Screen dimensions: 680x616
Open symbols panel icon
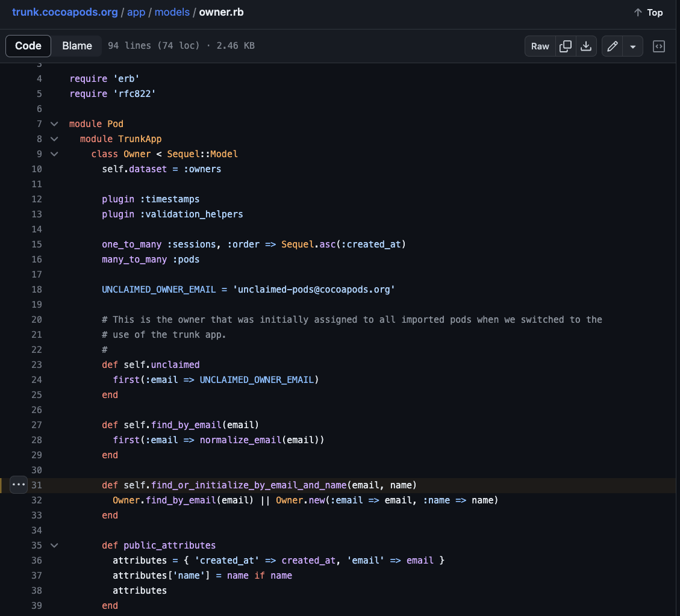tap(659, 46)
